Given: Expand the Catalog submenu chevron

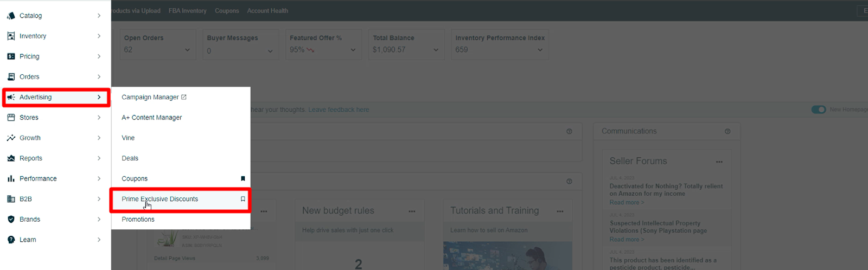Looking at the screenshot, I should point(99,16).
